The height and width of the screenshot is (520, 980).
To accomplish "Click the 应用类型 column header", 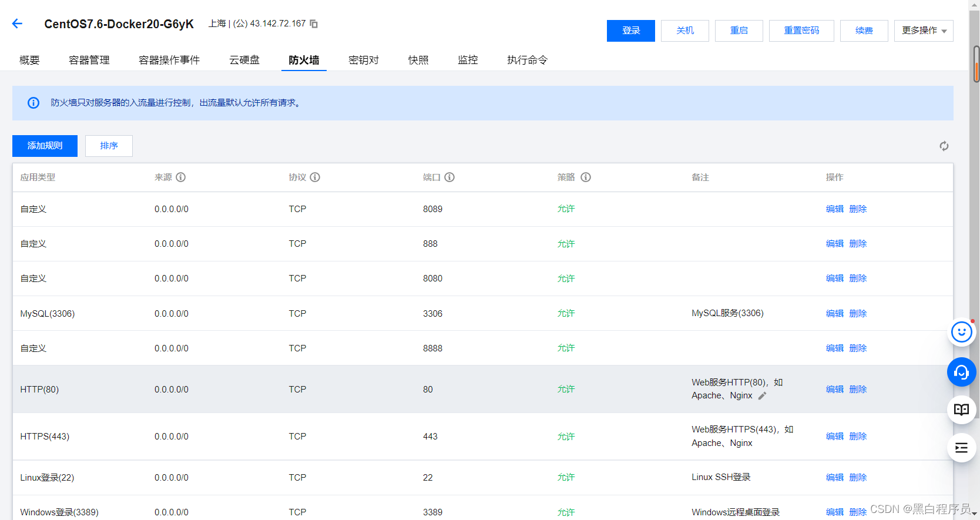I will click(38, 177).
